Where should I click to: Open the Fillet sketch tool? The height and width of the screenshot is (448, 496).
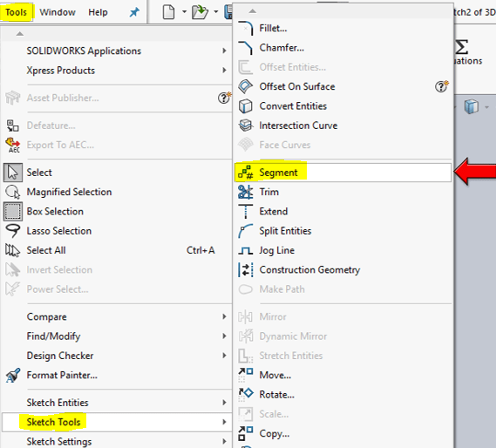click(x=343, y=28)
